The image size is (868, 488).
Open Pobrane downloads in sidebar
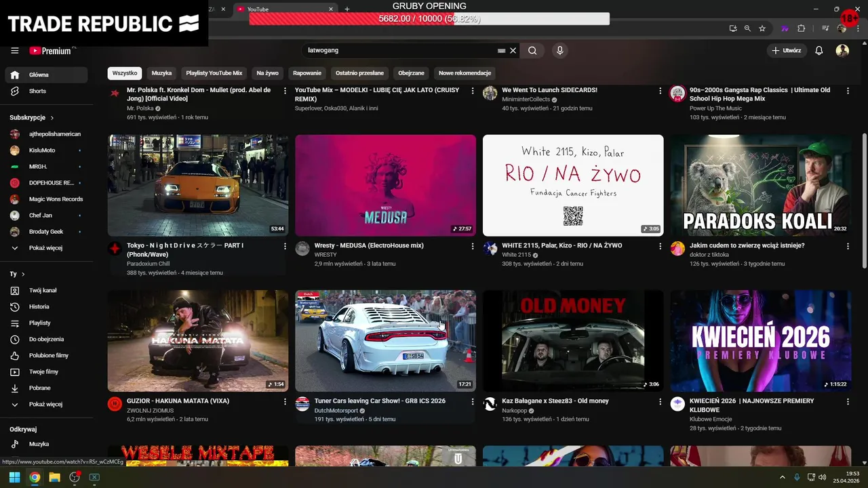coord(46,388)
